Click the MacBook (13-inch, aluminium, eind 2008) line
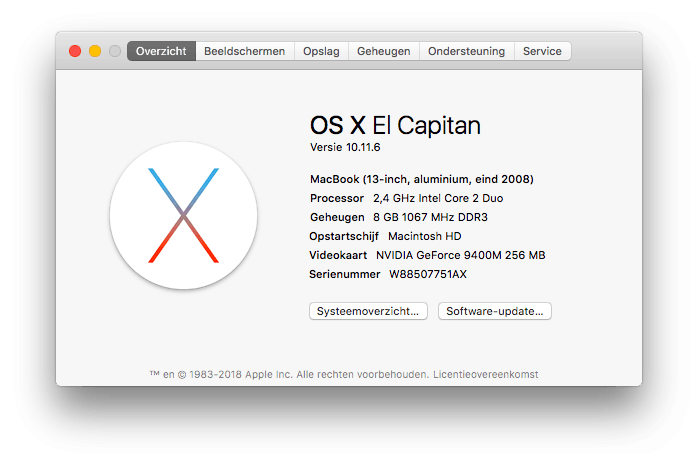698x466 pixels. (422, 179)
